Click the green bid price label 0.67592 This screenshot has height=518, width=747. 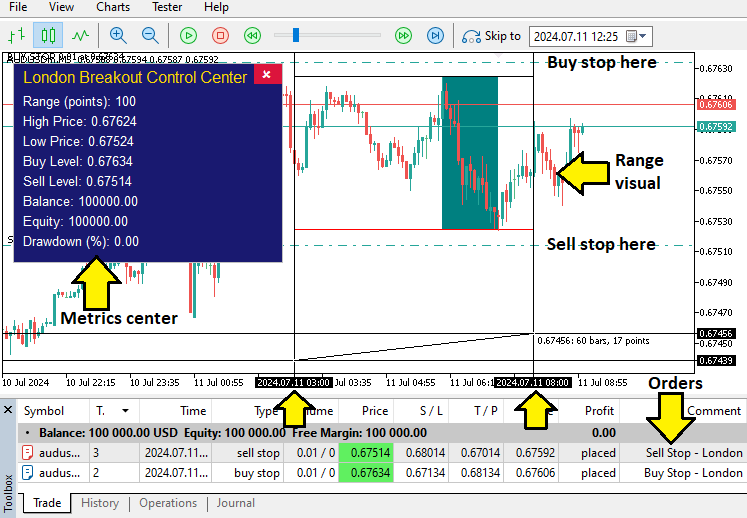[x=716, y=127]
